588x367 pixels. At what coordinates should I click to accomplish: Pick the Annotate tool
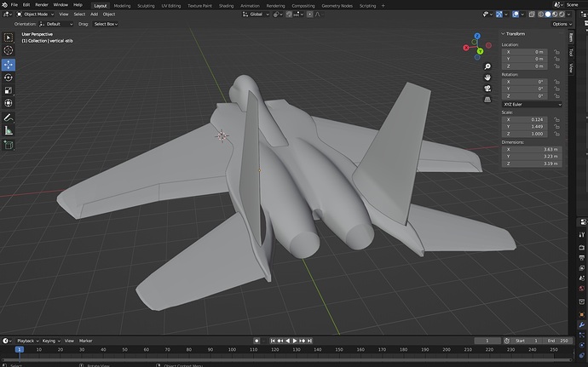(x=9, y=118)
